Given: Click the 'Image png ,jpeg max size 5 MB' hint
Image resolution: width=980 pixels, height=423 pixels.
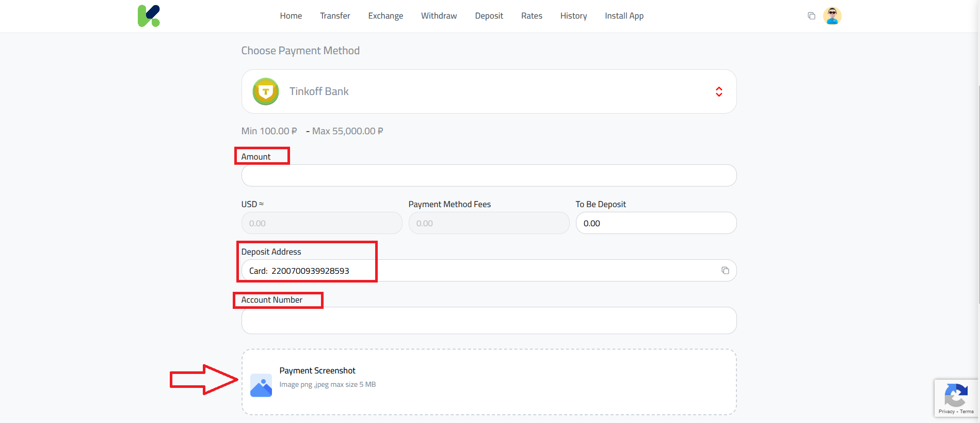Looking at the screenshot, I should click(328, 385).
